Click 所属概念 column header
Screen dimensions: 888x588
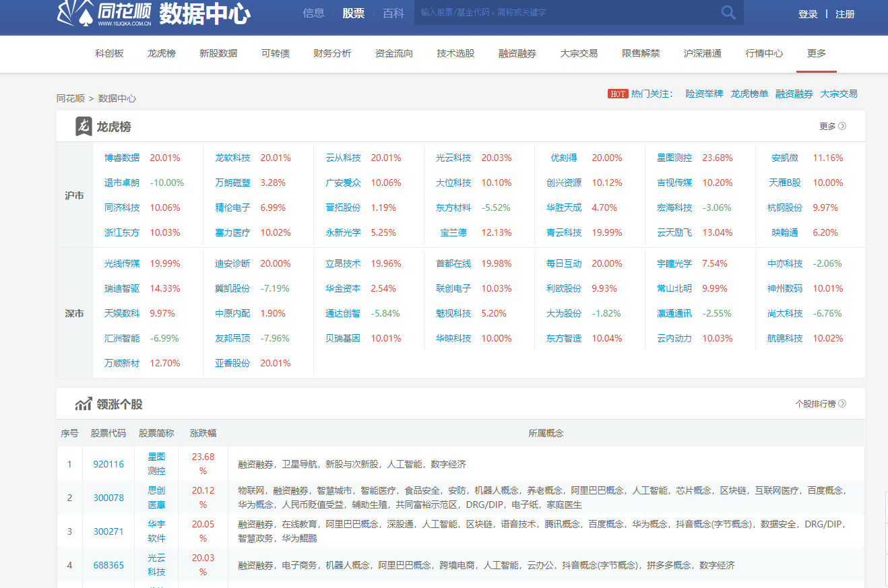pyautogui.click(x=546, y=433)
